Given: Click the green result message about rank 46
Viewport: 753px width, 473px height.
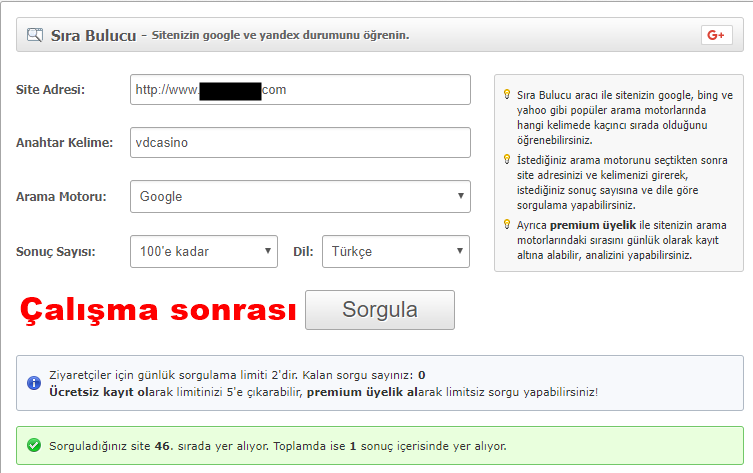Looking at the screenshot, I should coord(278,446).
